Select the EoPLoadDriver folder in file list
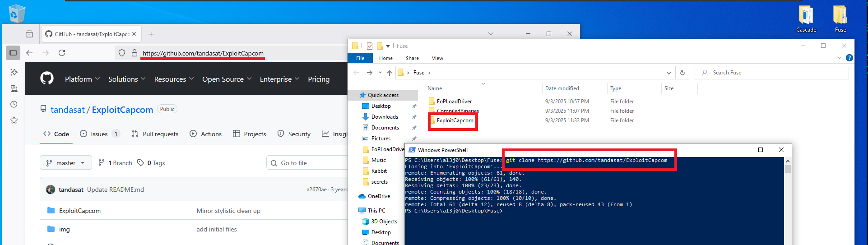Viewport: 868px width, 245px height. pos(454,102)
